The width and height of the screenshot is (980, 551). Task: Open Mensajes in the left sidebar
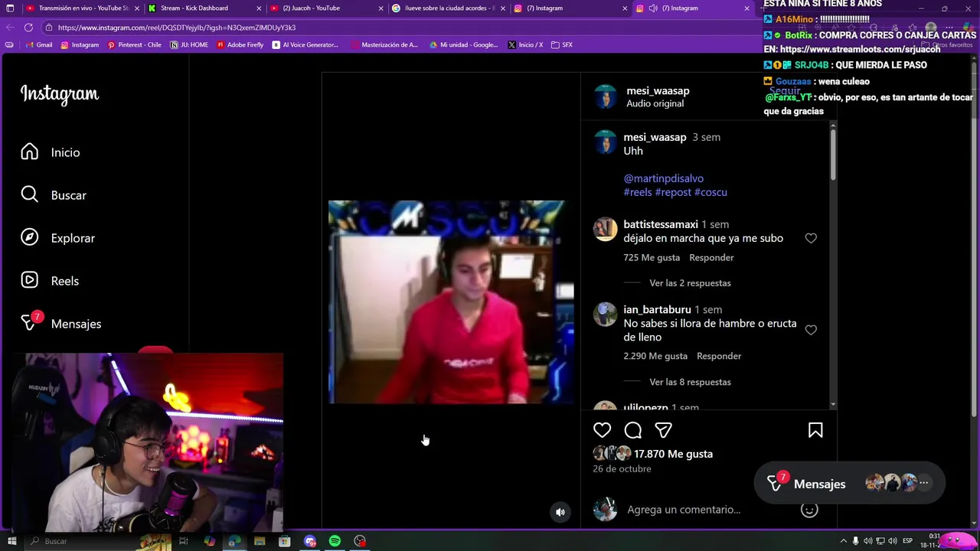[x=61, y=324]
